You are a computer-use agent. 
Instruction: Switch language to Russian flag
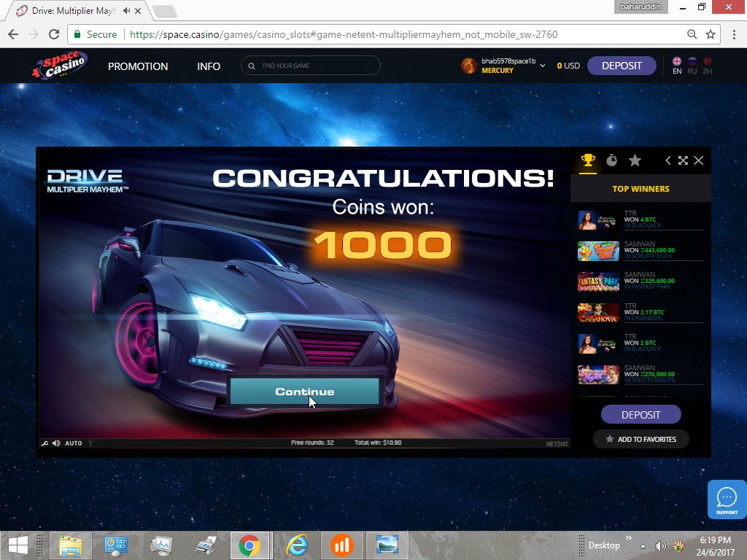click(x=692, y=66)
